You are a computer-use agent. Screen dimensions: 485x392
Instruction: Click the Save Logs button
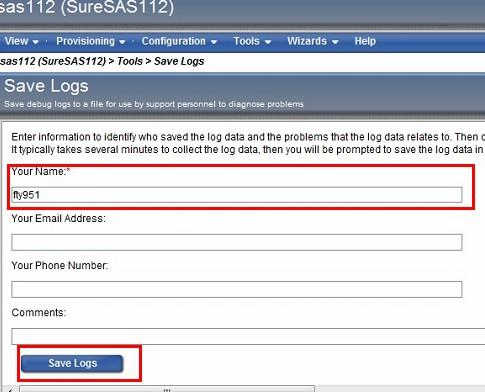click(x=72, y=363)
